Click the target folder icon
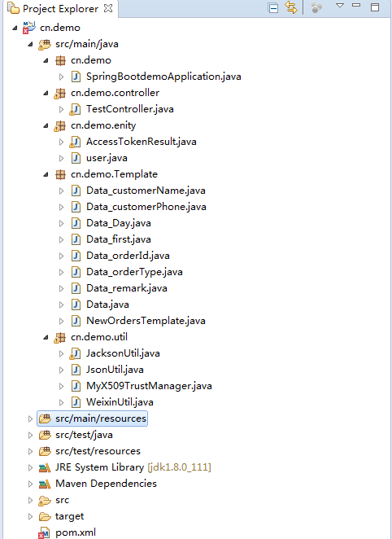 [45, 516]
